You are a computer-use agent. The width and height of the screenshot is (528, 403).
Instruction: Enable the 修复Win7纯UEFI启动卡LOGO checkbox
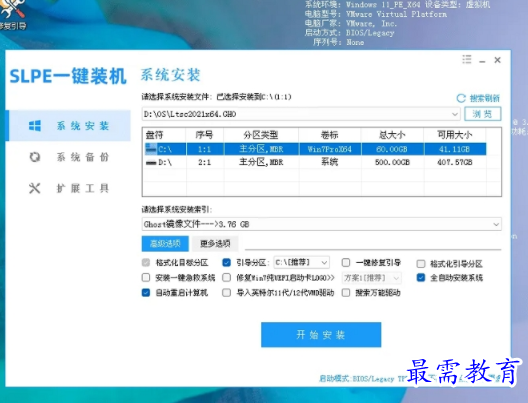click(x=227, y=278)
